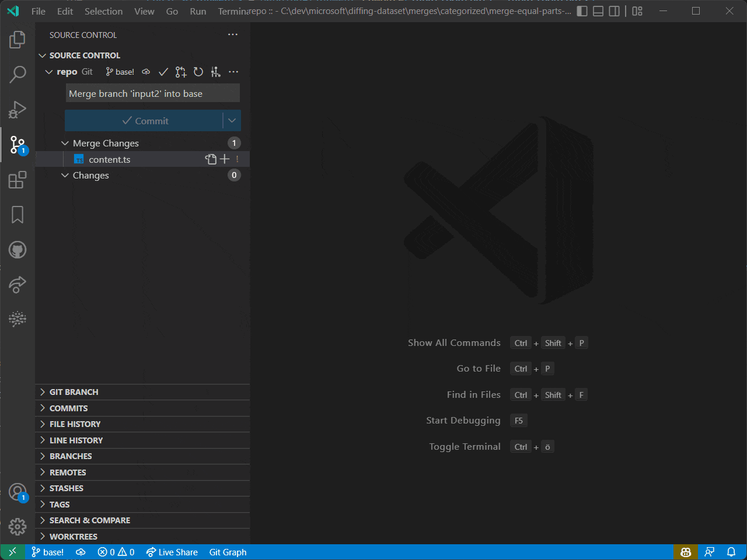Open the Explorer view in activity bar
Viewport: 747px width, 560px height.
coord(18,40)
